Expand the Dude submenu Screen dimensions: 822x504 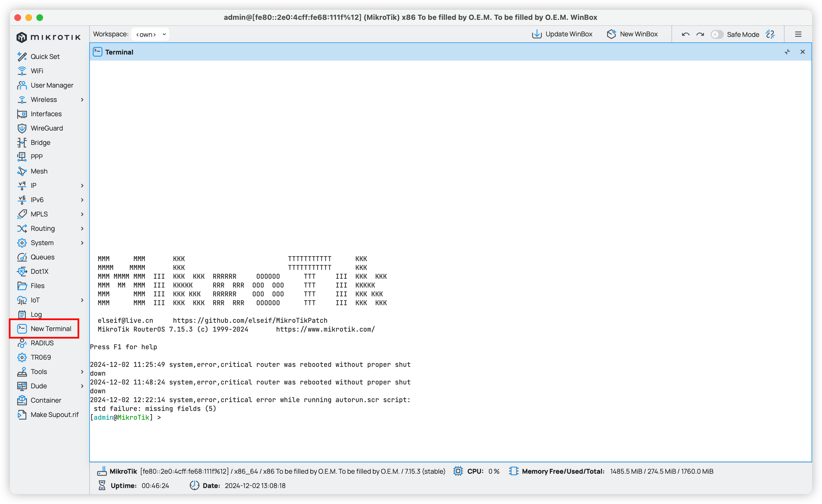pos(82,386)
